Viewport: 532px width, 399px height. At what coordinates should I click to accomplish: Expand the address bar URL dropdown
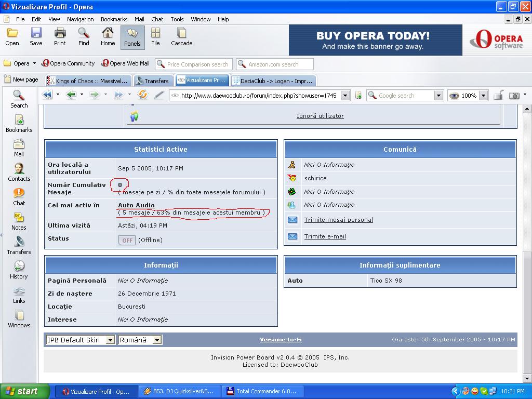click(345, 96)
